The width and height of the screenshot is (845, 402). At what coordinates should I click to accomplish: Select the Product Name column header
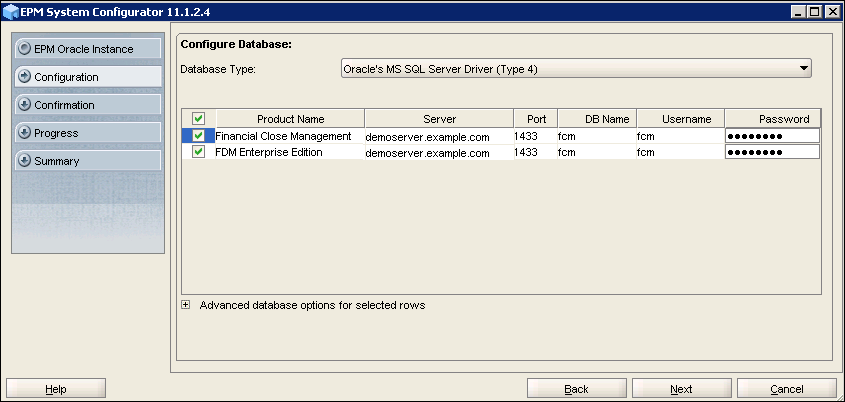tap(290, 119)
